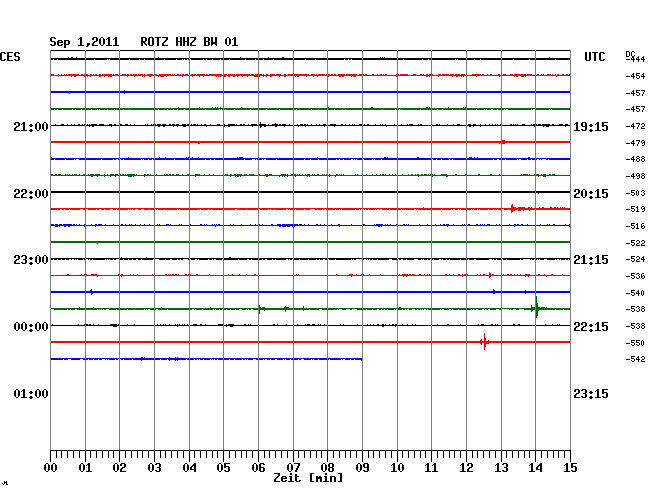
Task: Click the DC offset value '-472'
Action: [635, 126]
